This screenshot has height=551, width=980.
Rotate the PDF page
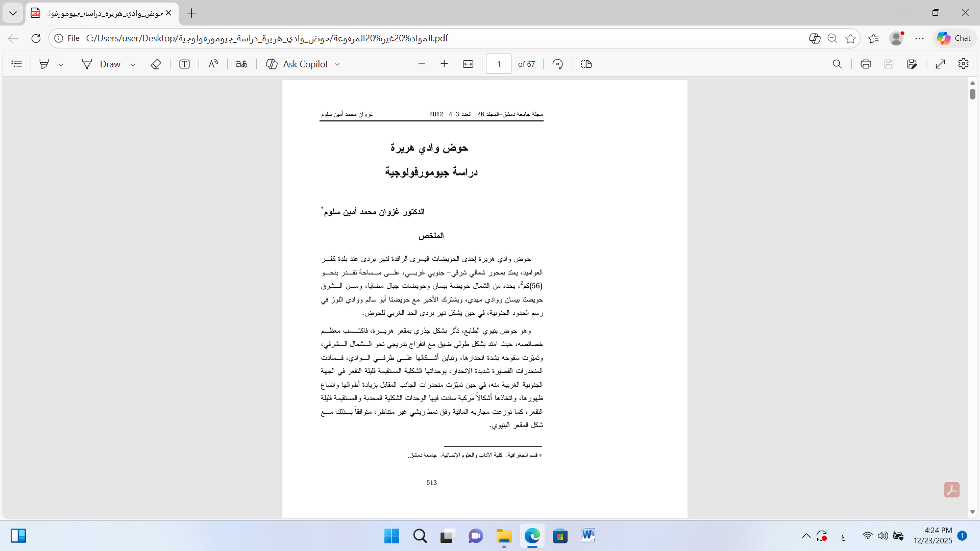click(x=558, y=64)
